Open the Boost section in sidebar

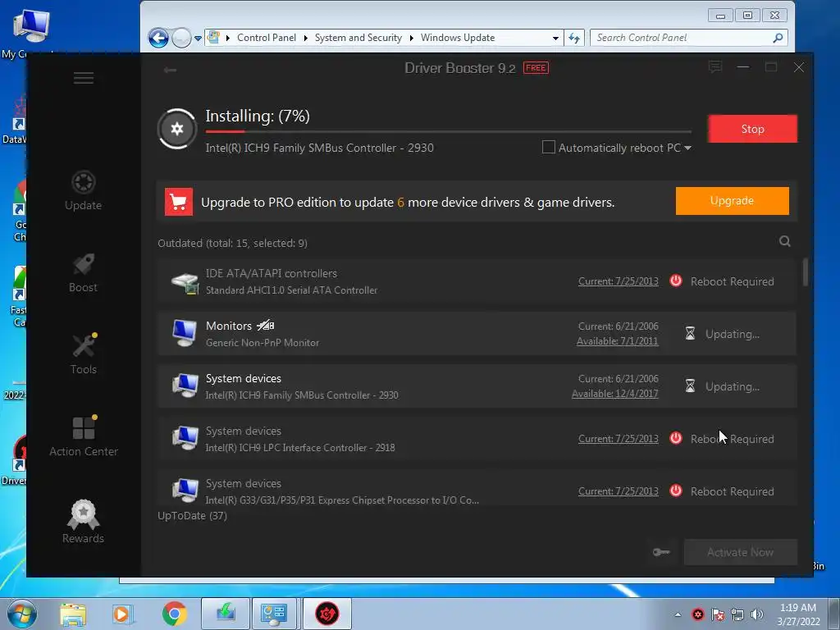tap(83, 272)
